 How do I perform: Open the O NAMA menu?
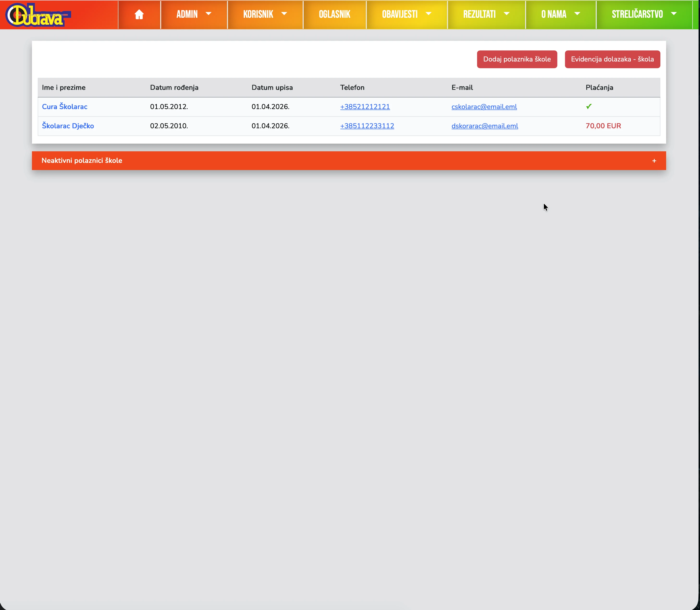click(560, 14)
